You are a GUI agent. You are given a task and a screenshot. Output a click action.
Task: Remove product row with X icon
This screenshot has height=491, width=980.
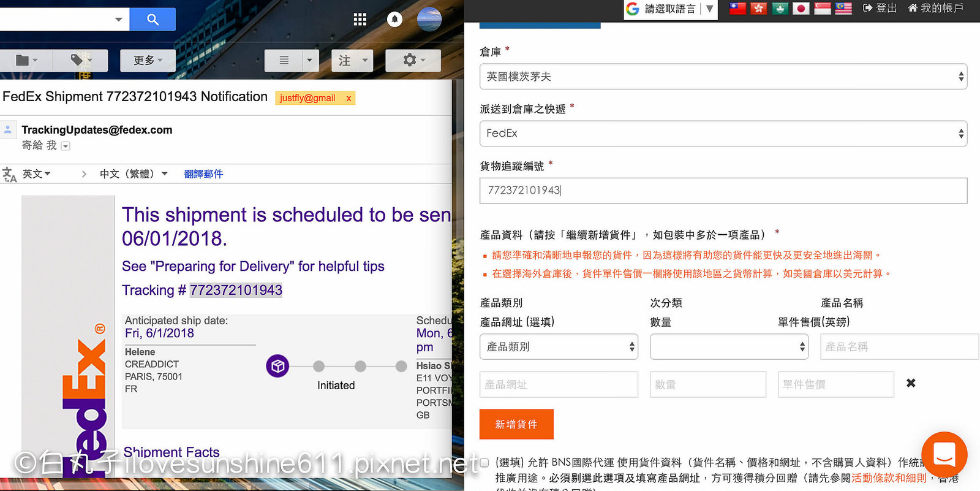pos(911,383)
